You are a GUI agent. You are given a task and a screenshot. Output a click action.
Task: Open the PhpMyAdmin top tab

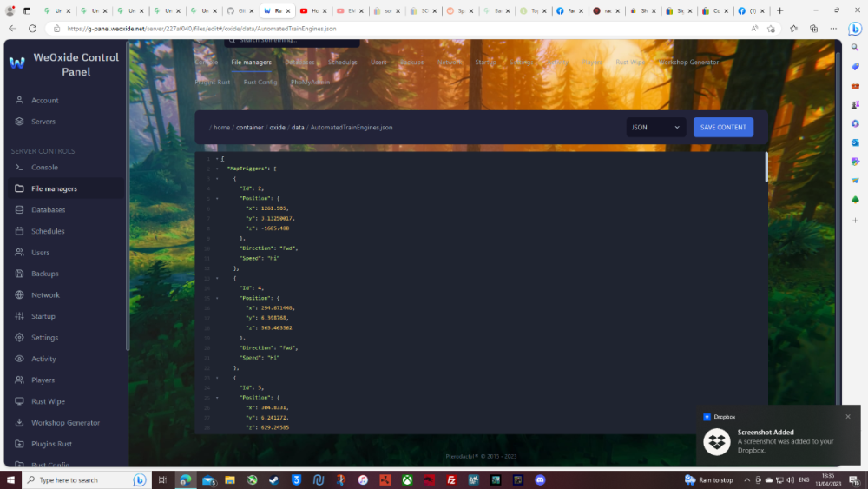(310, 82)
